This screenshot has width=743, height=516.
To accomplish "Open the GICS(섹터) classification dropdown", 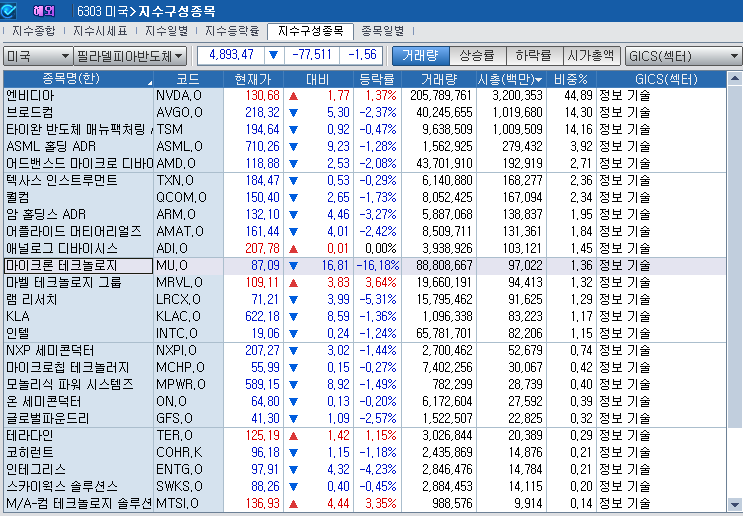I will tap(683, 55).
